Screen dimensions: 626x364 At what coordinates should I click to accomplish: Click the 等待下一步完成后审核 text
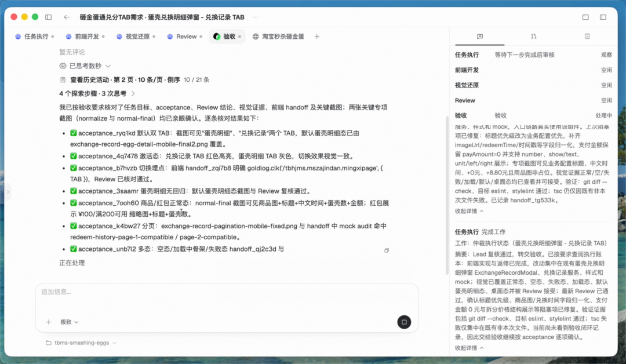pyautogui.click(x=525, y=55)
